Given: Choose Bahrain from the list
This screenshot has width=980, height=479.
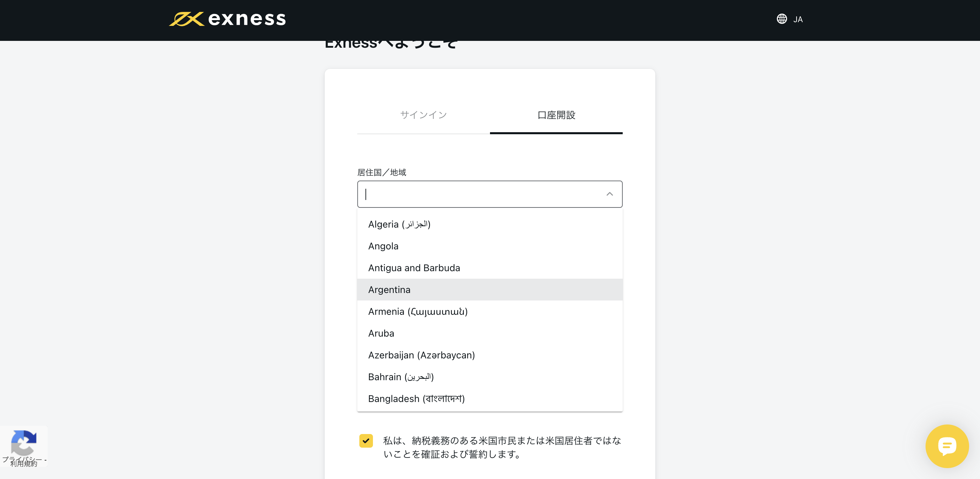Looking at the screenshot, I should [x=401, y=377].
